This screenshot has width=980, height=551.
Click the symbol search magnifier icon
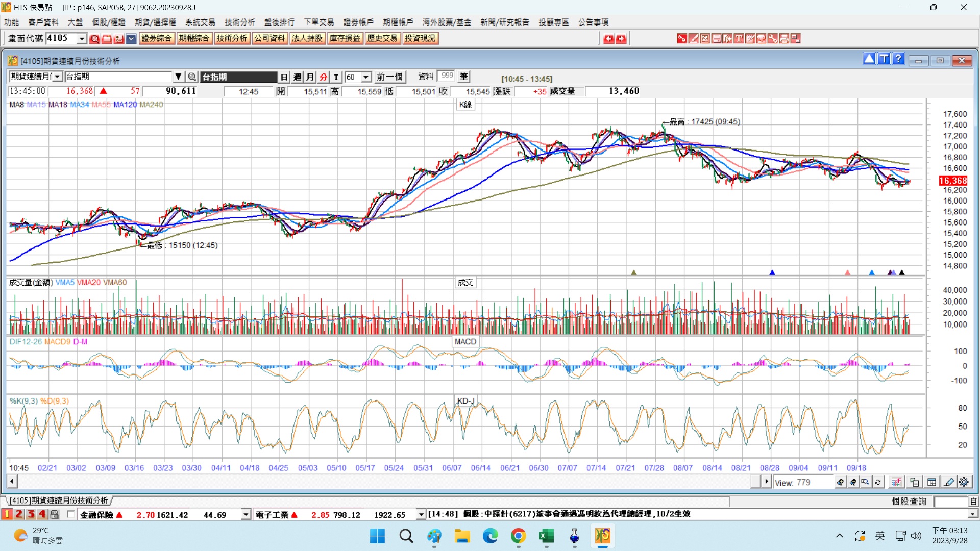pos(192,77)
